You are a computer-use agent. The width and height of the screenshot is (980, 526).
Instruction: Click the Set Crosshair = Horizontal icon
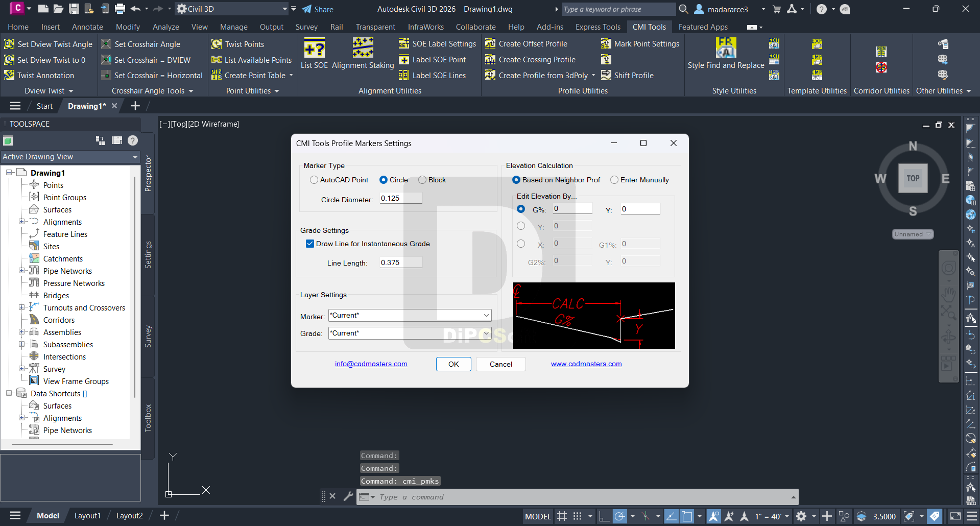pos(106,76)
